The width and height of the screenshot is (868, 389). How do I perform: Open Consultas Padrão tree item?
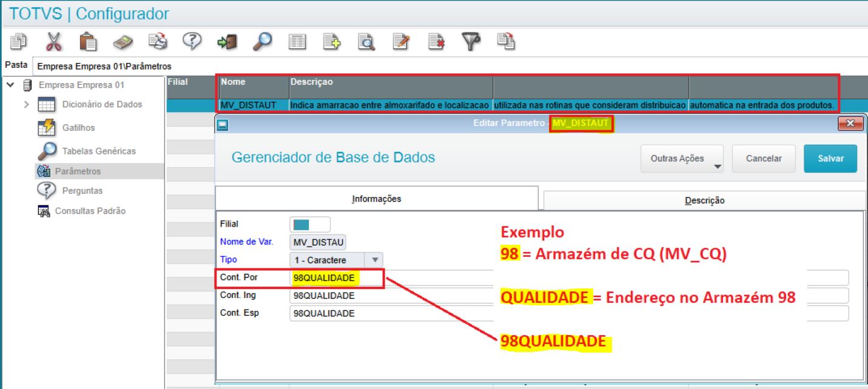[x=90, y=211]
